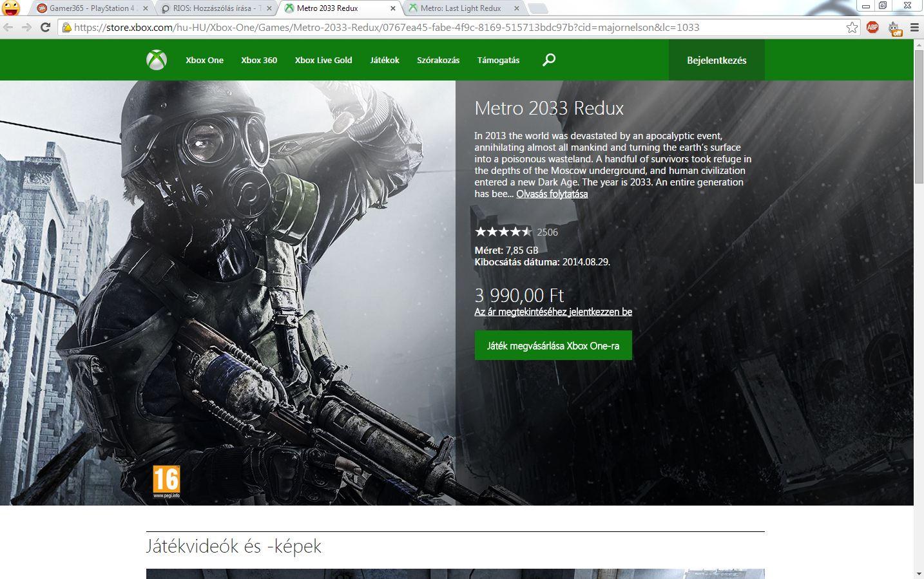Click the price '3 990,00 Ft'
Viewport: 924px width, 579px height.
tap(519, 295)
